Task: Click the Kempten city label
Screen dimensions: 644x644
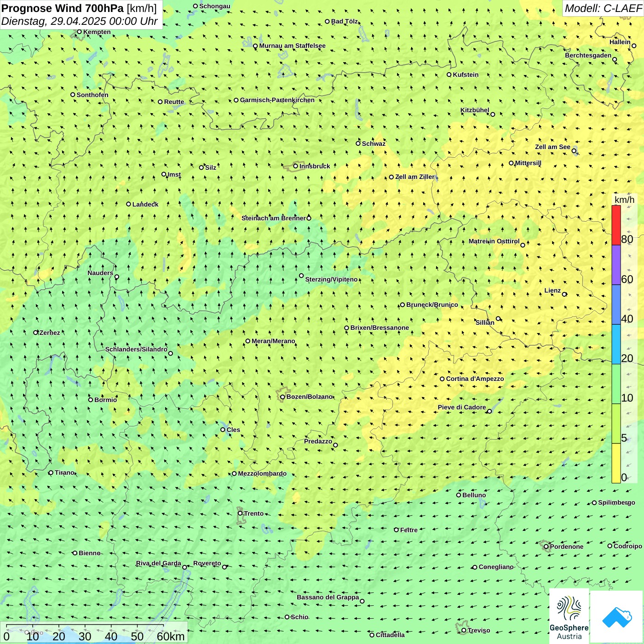Action: 97,32
